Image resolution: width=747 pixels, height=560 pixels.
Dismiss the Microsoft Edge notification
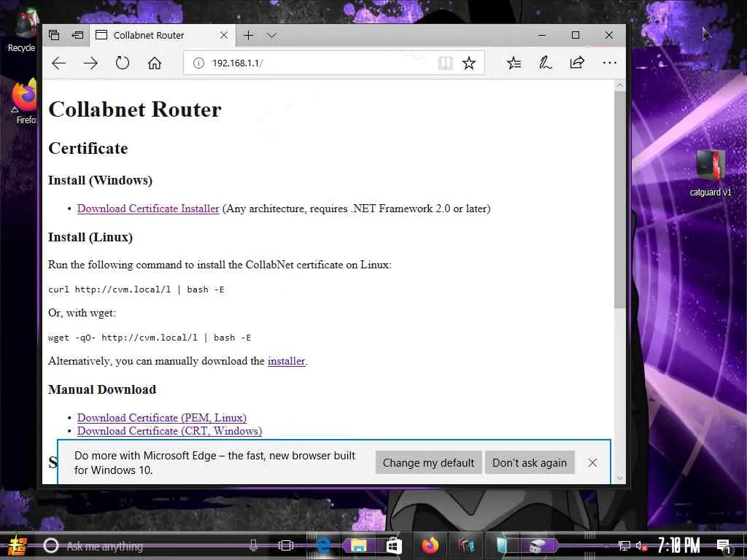(592, 463)
